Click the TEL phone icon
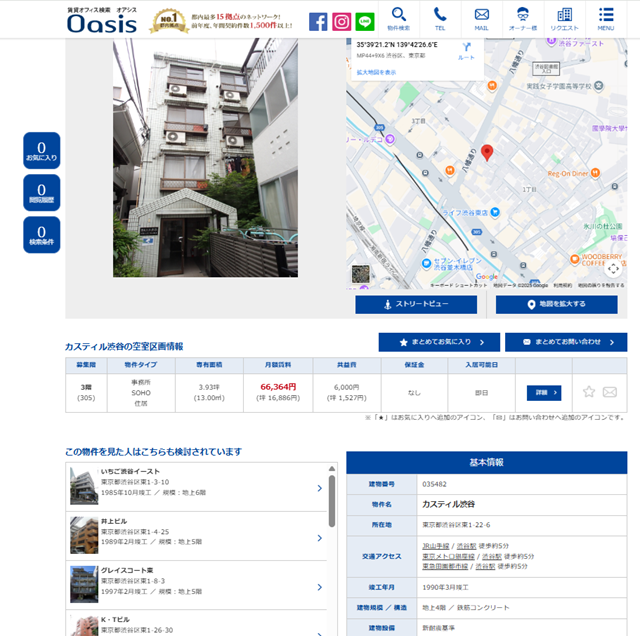The width and height of the screenshot is (640, 636). coord(440,18)
